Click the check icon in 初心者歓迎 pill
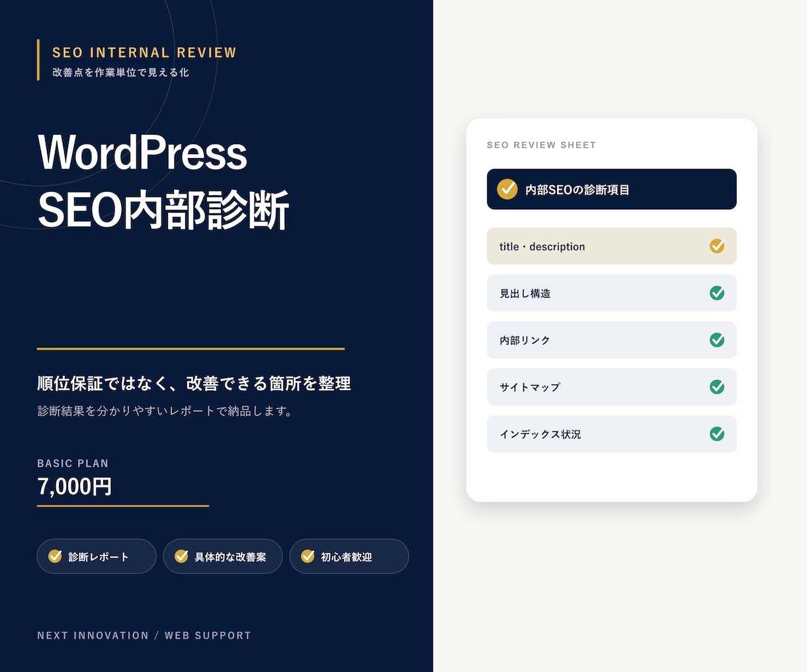The image size is (807, 672). (x=308, y=556)
